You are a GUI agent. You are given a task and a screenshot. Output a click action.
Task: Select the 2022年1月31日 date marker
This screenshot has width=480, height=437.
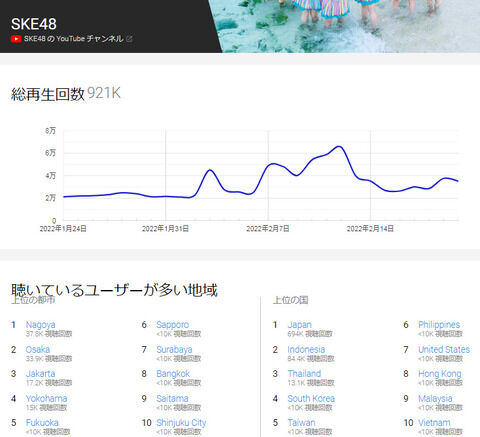coord(165,229)
